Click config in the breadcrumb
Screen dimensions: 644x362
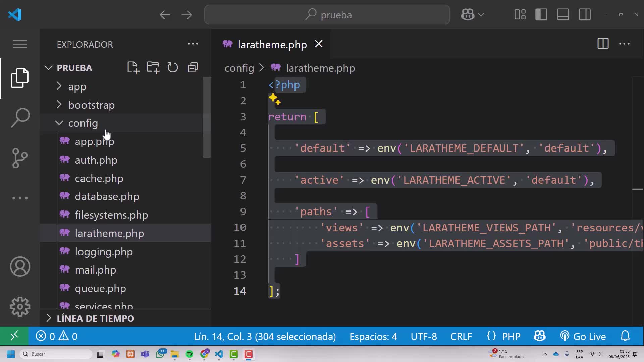click(x=239, y=68)
